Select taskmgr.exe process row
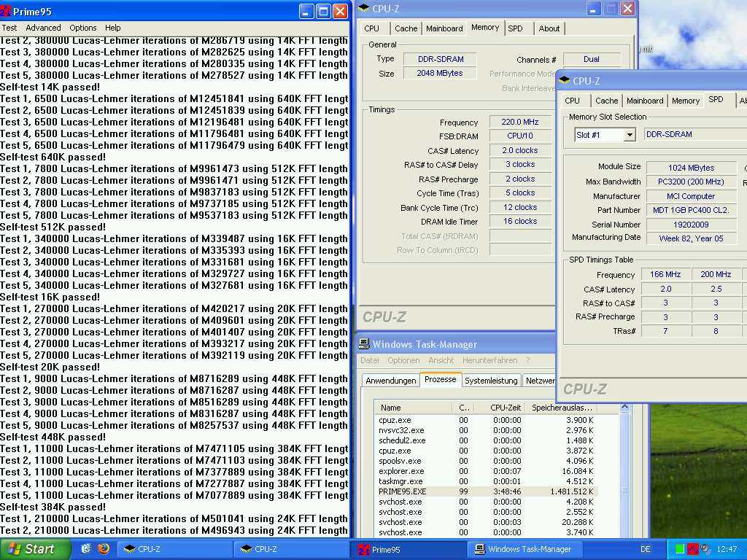Image resolution: width=747 pixels, height=560 pixels. point(486,481)
